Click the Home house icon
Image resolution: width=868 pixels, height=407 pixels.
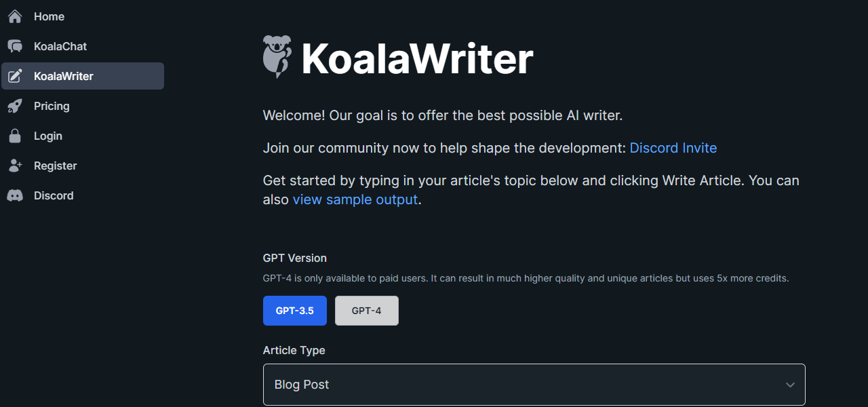(x=15, y=16)
